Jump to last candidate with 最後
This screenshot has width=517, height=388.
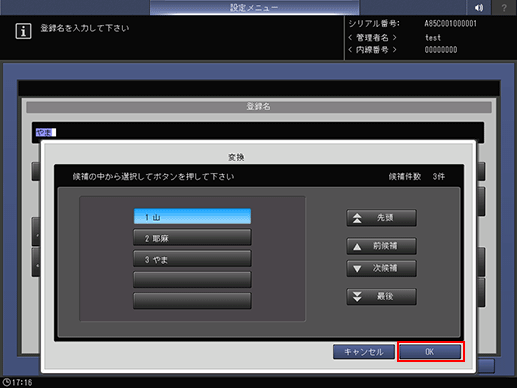point(381,296)
